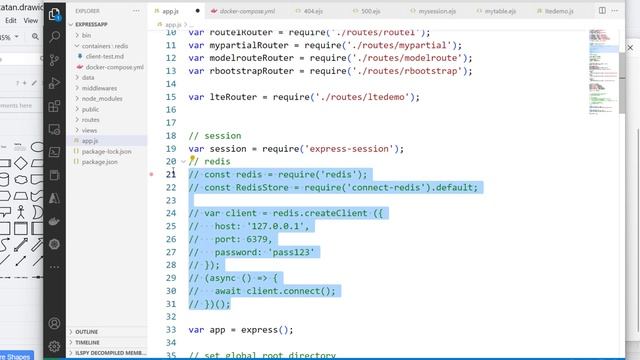
Task: Open the Run and Debug view
Action: (x=54, y=83)
